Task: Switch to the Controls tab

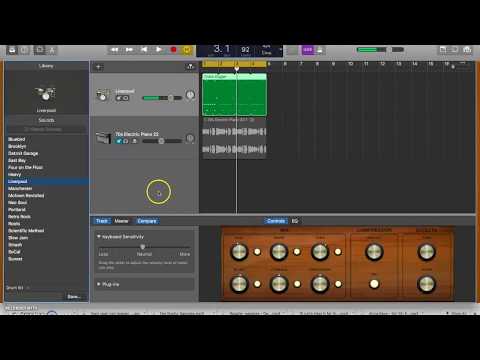Action: tap(276, 221)
